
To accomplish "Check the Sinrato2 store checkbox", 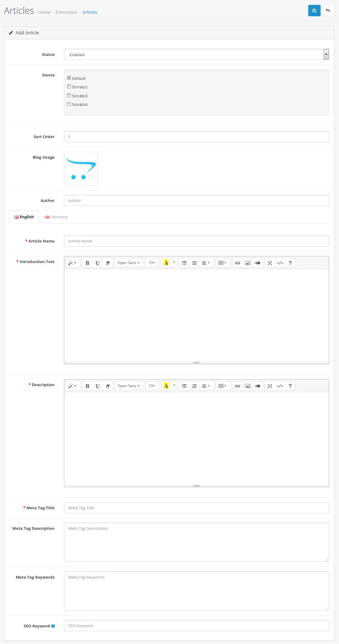I will pyautogui.click(x=69, y=87).
